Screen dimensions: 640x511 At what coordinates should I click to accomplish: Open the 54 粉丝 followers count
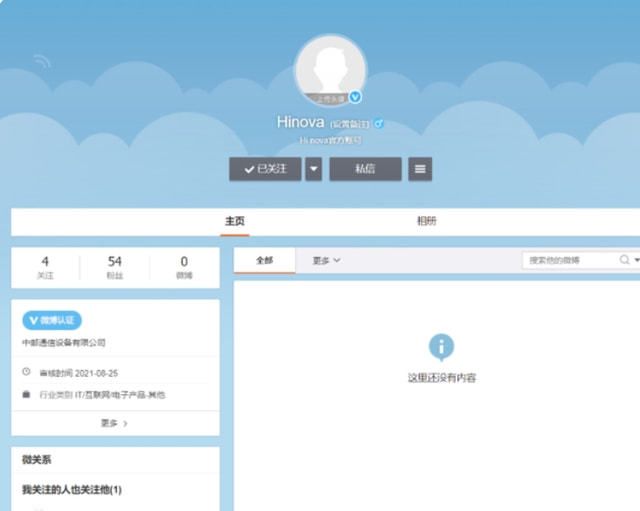[x=115, y=267]
